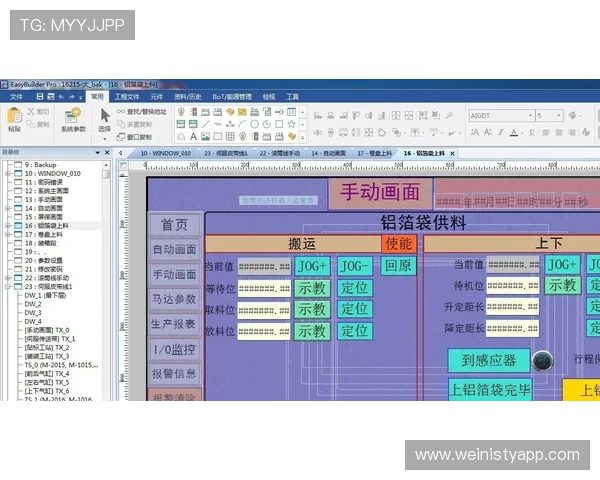Click the 当前值 numeric field under 搬运
The width and height of the screenshot is (600, 480).
tap(264, 266)
